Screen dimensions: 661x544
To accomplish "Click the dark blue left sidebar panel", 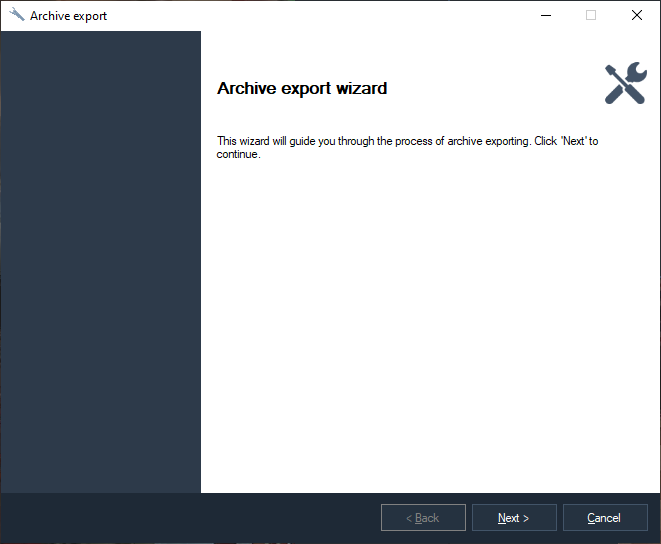I will point(100,260).
